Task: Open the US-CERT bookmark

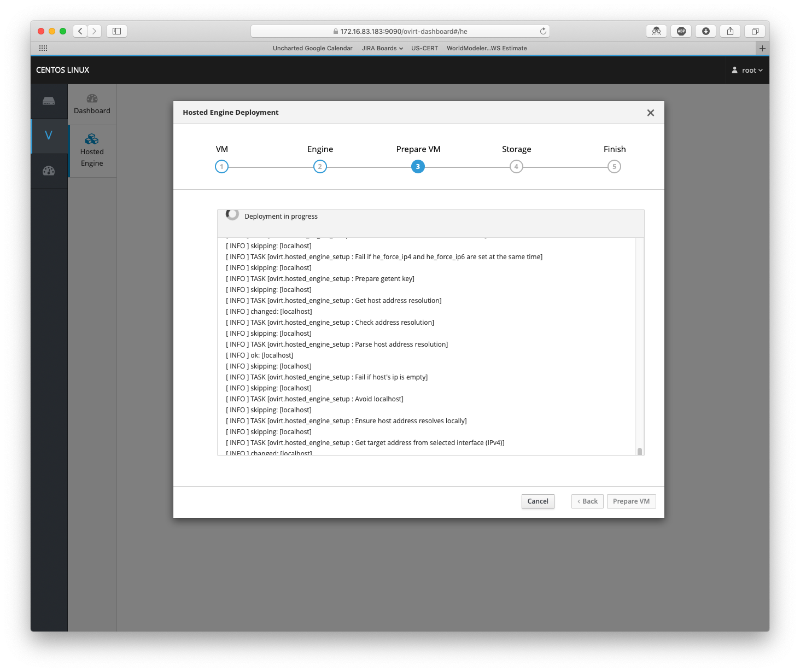Action: [x=424, y=48]
